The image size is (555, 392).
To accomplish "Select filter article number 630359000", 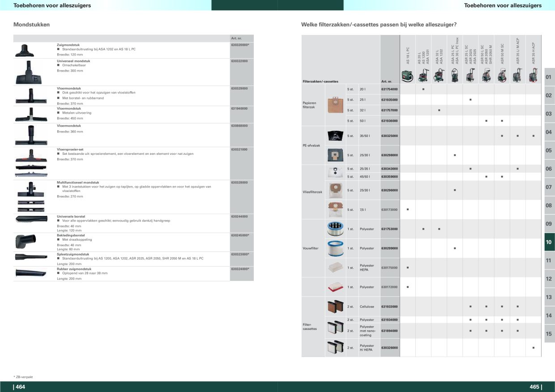I will 389,176.
